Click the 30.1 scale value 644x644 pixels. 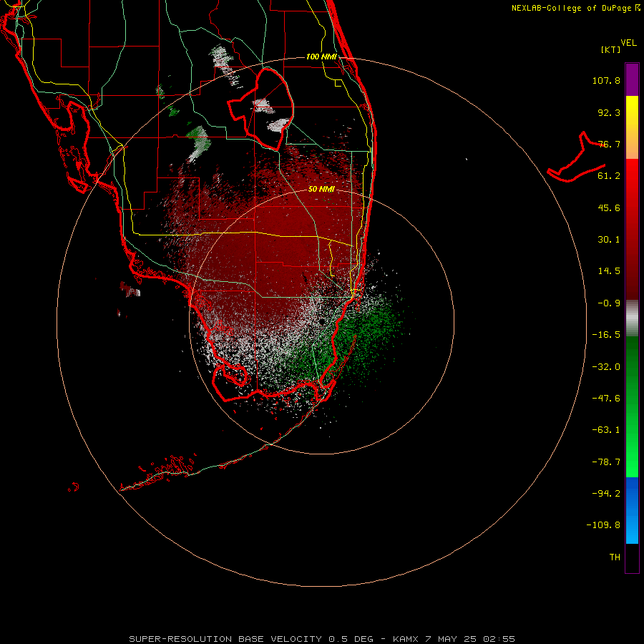609,240
